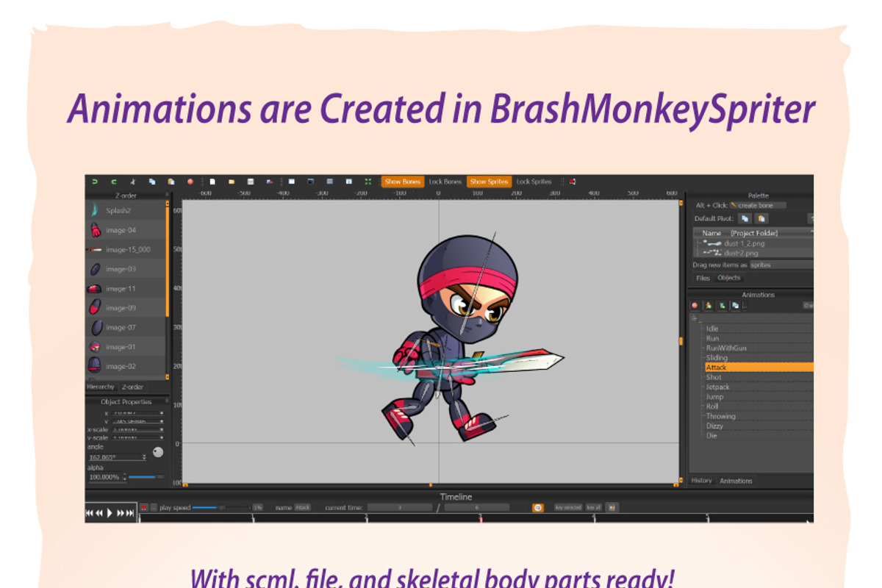The width and height of the screenshot is (882, 588).
Task: Play the animation with play button
Action: [x=110, y=513]
